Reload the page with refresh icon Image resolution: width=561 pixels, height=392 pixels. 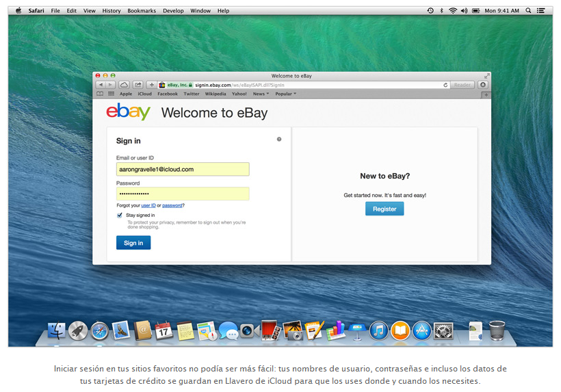click(x=445, y=85)
